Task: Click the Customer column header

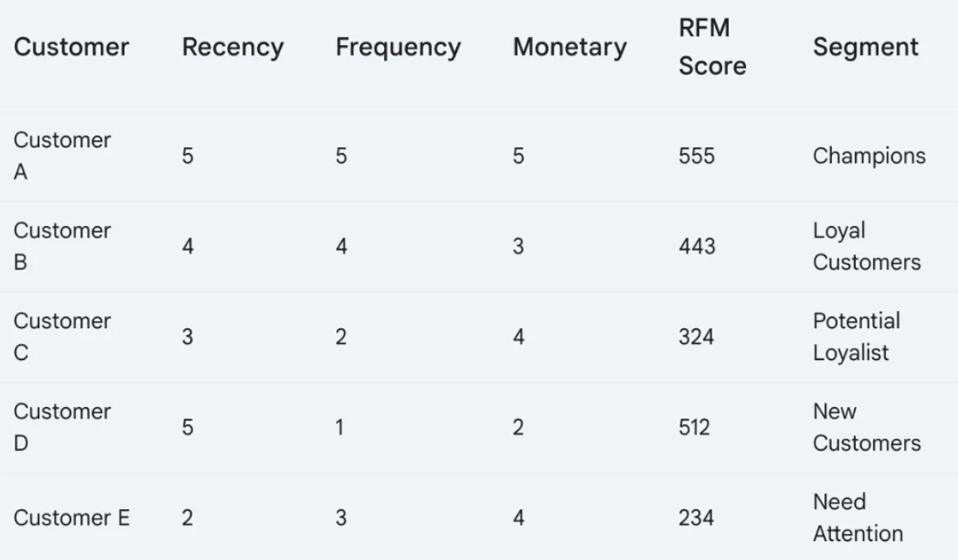Action: [x=71, y=47]
